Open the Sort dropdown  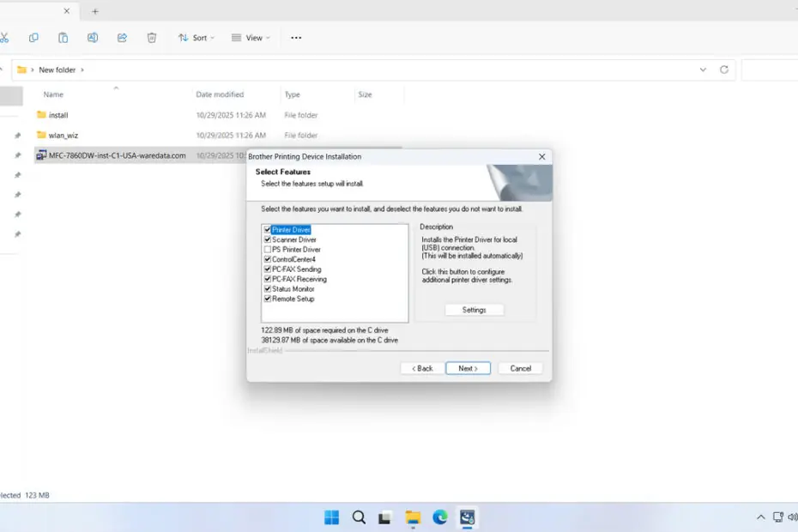tap(196, 38)
